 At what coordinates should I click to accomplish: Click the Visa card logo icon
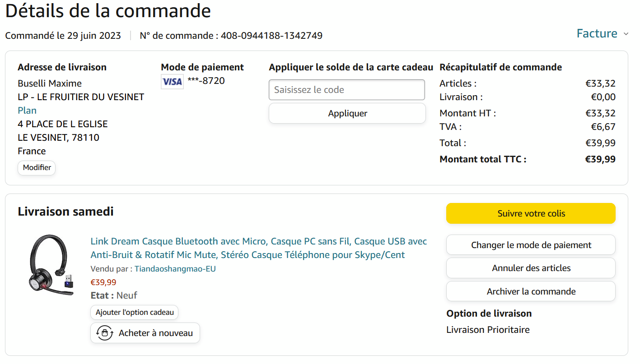[x=172, y=82]
